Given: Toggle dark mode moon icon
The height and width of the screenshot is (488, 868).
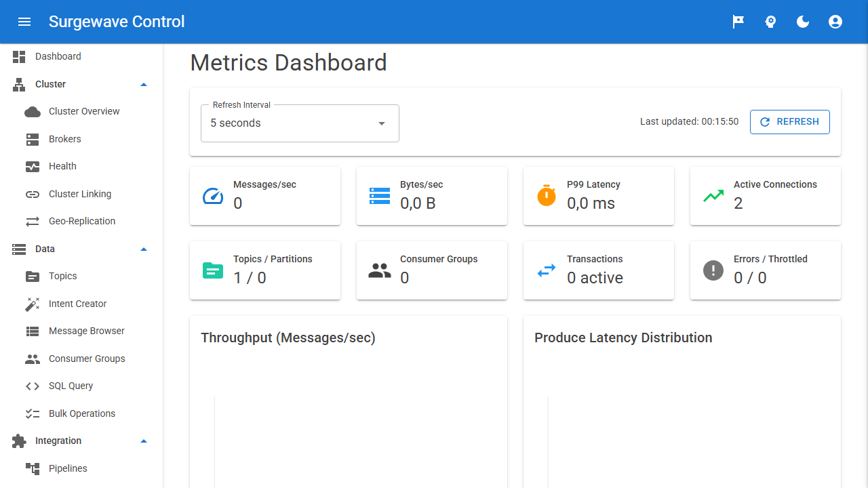Looking at the screenshot, I should coord(803,22).
